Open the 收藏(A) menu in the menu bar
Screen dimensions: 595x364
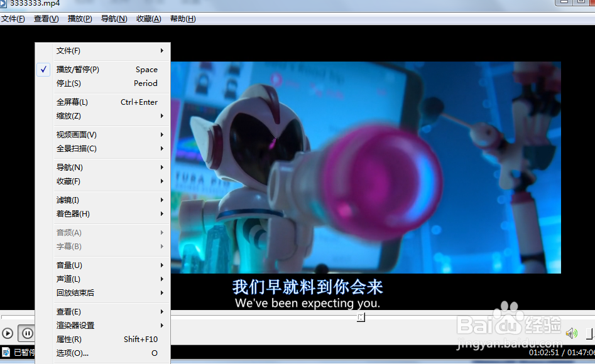(x=148, y=18)
